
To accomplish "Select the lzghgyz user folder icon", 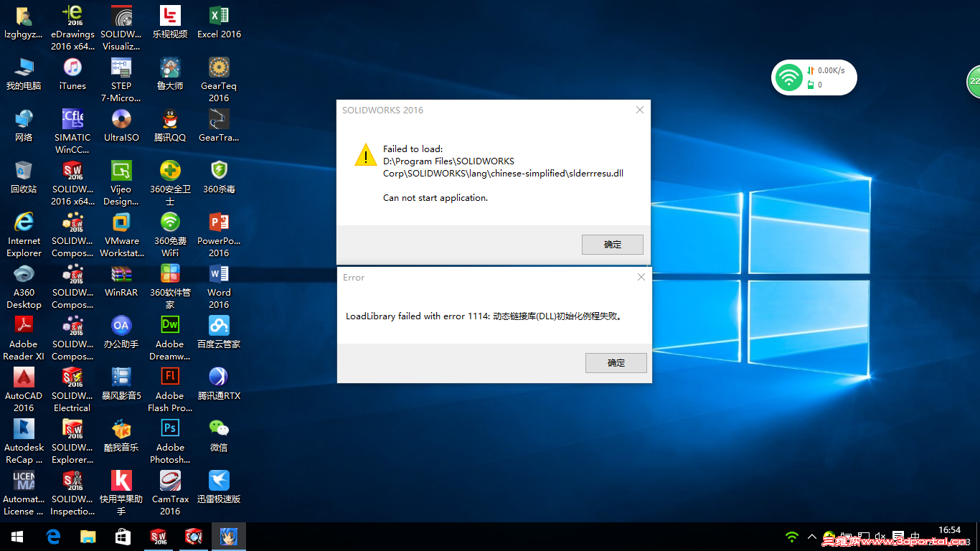I will [x=24, y=22].
